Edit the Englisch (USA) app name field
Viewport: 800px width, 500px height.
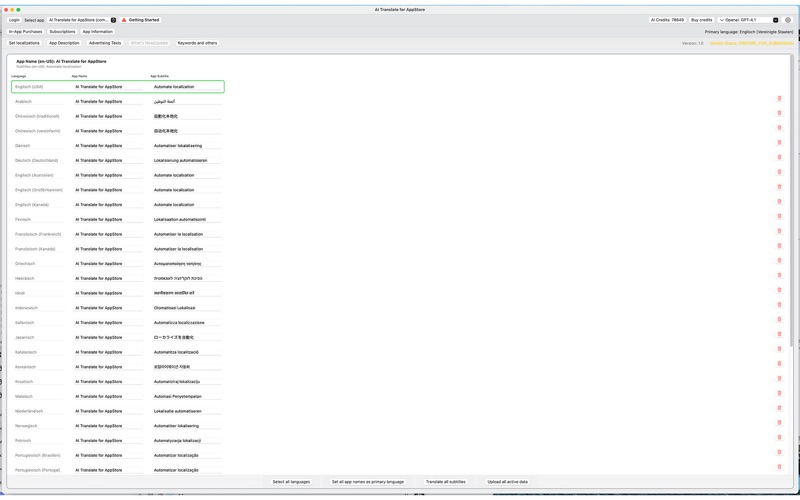coord(108,87)
